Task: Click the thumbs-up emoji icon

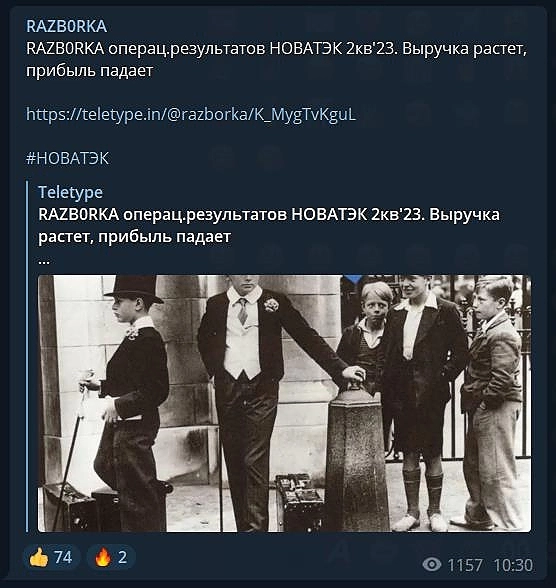Action: [39, 558]
